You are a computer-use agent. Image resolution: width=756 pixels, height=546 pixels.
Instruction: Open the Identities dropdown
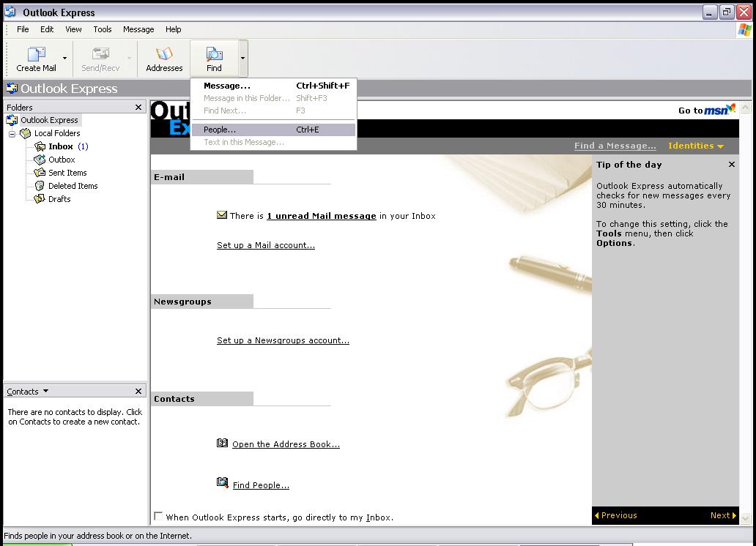[x=696, y=146]
